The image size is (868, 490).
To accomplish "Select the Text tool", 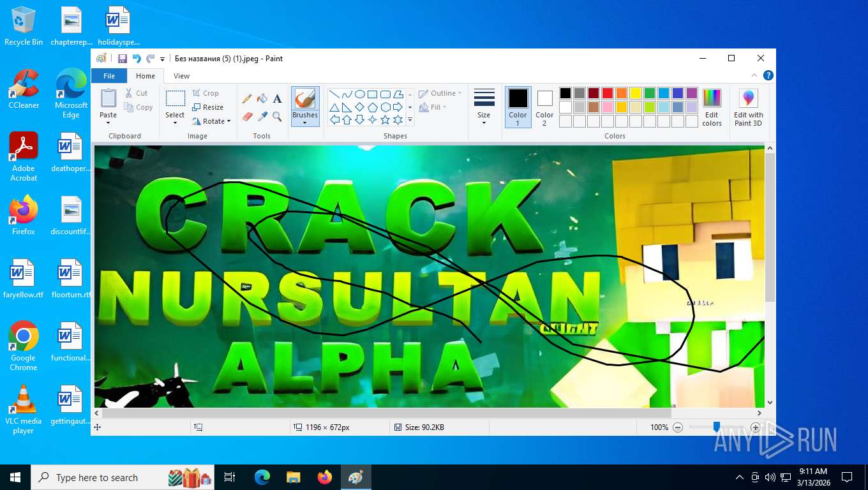I will (277, 98).
